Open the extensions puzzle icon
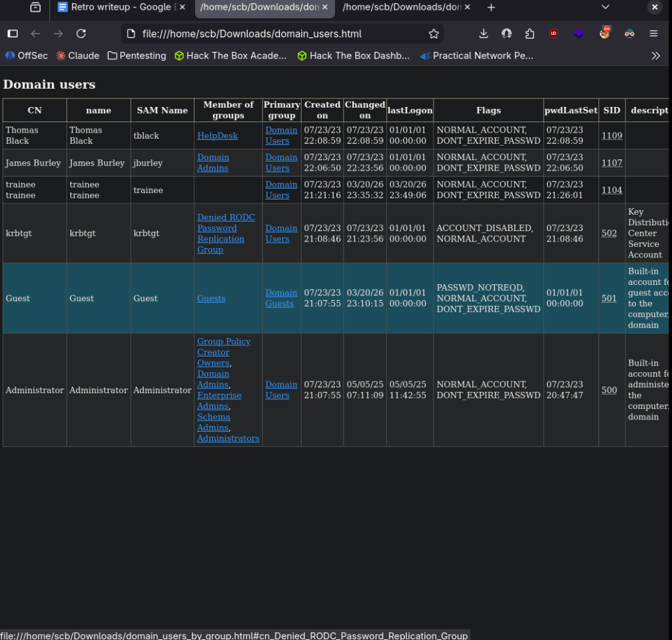The width and height of the screenshot is (672, 640). pos(529,33)
